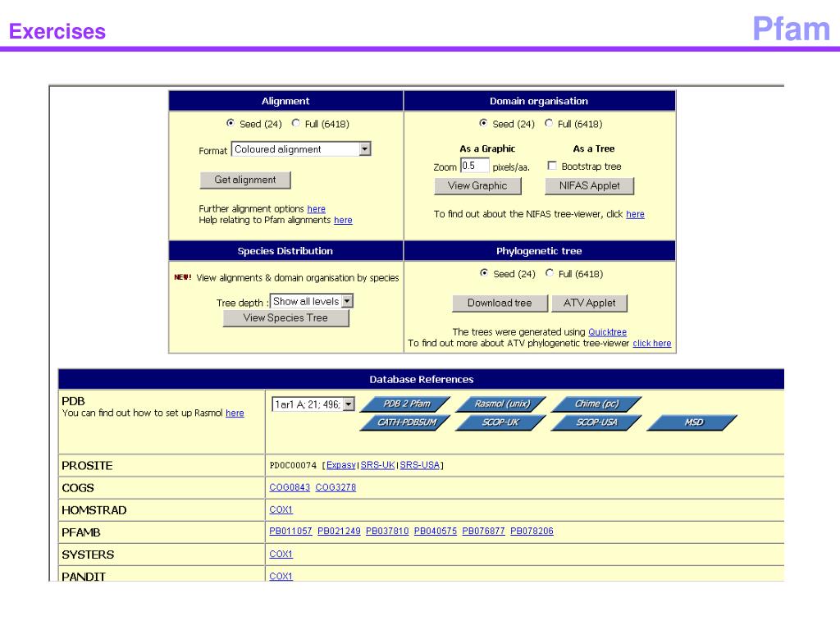Click the View Species Tree button

click(x=285, y=317)
